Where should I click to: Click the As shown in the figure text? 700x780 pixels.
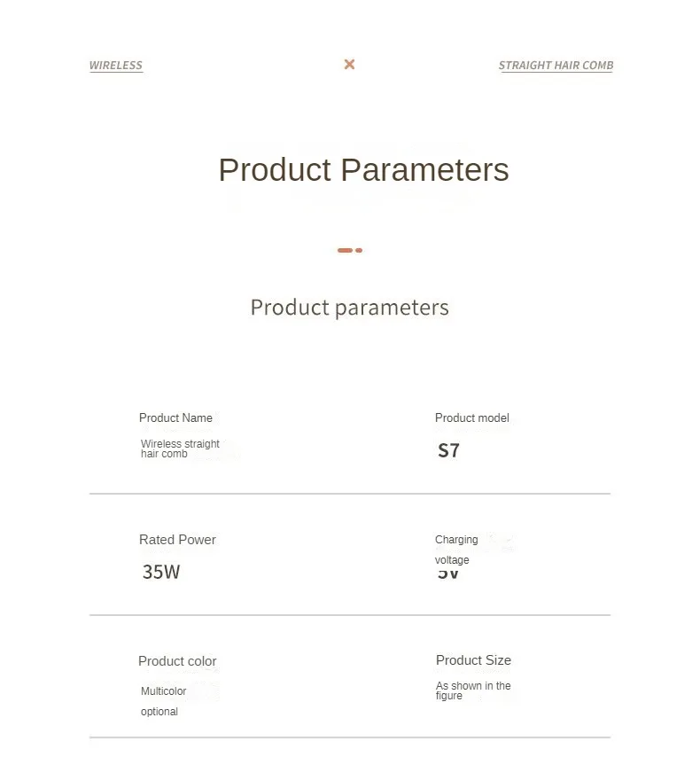tap(473, 690)
